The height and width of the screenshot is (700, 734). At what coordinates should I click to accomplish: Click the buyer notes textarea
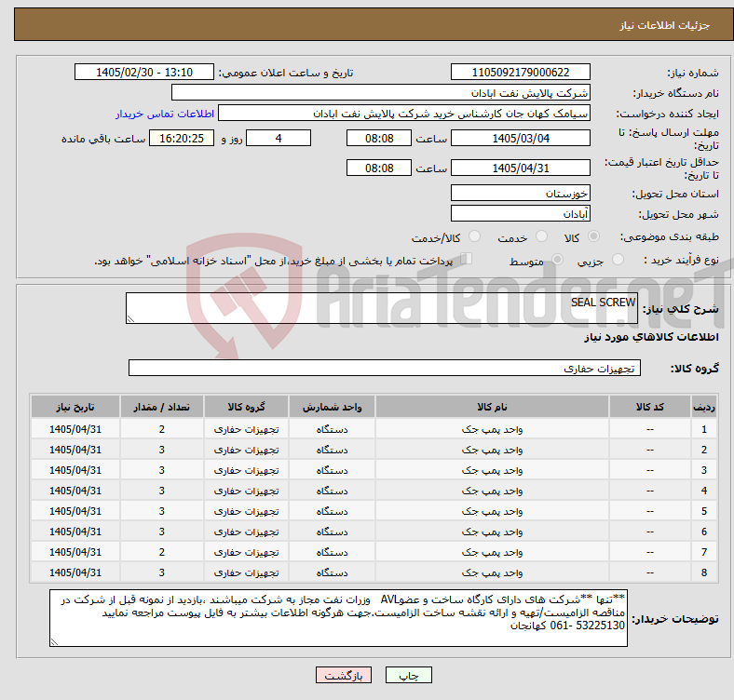[x=338, y=618]
